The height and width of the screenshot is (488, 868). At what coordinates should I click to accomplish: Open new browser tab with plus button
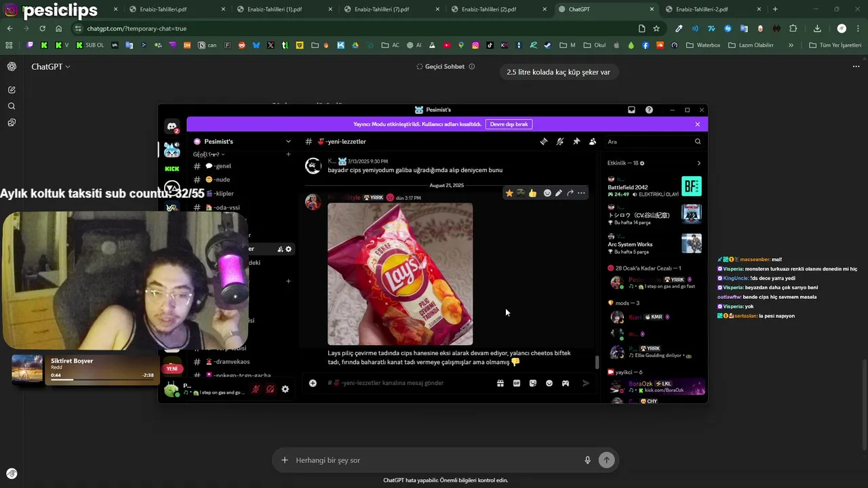(x=775, y=9)
